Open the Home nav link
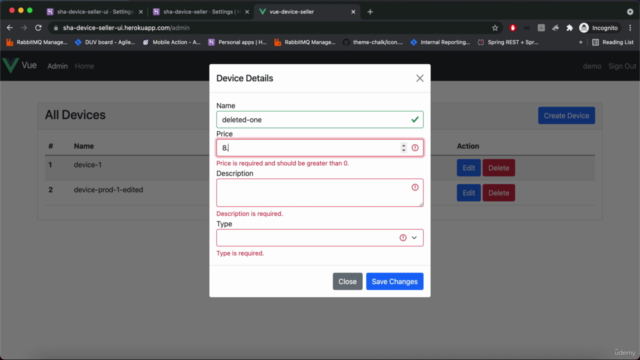The width and height of the screenshot is (640, 360). (84, 66)
